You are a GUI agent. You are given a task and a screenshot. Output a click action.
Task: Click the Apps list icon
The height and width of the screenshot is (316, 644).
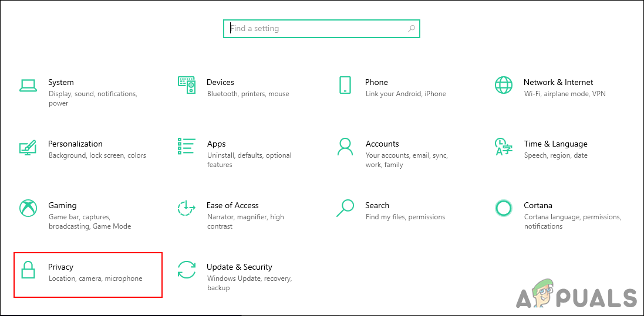(x=187, y=146)
